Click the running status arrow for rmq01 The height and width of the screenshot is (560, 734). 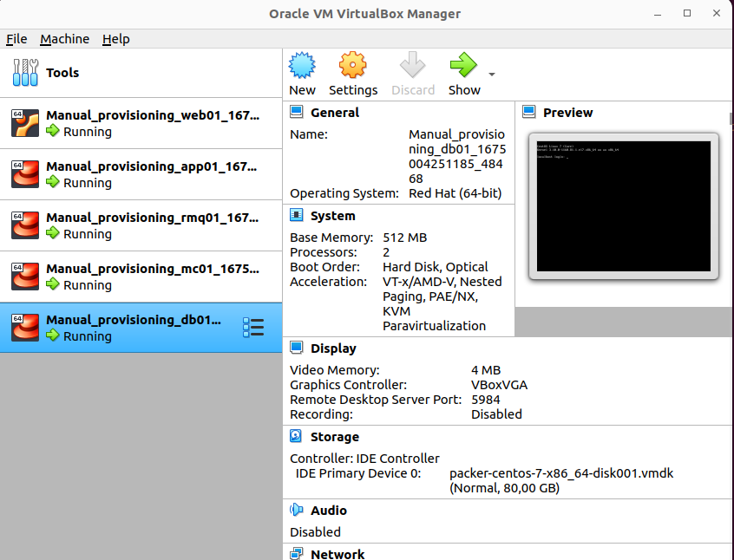[x=53, y=233]
